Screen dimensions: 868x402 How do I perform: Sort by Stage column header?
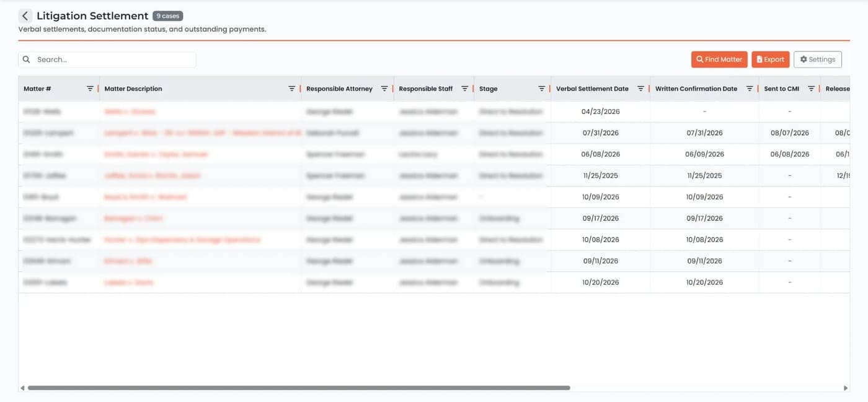click(489, 89)
